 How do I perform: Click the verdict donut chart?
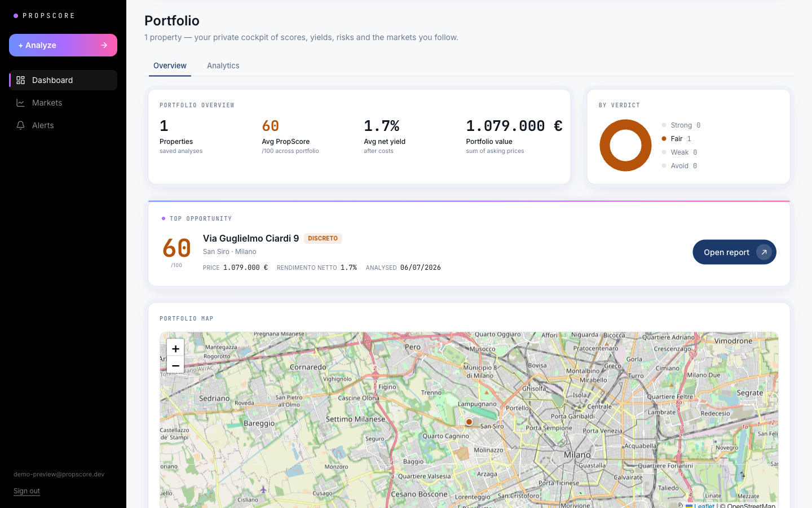point(625,145)
